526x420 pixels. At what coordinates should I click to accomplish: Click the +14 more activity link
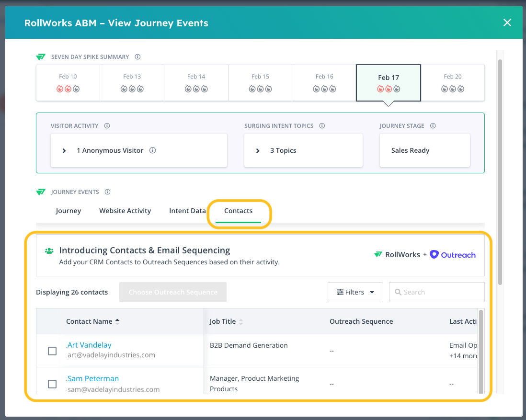[463, 356]
